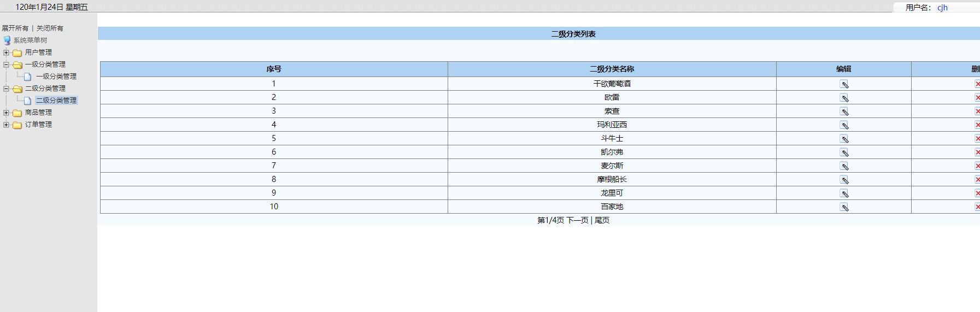Click the 系统菜单树 root label
This screenshot has width=980, height=312.
pyautogui.click(x=30, y=40)
